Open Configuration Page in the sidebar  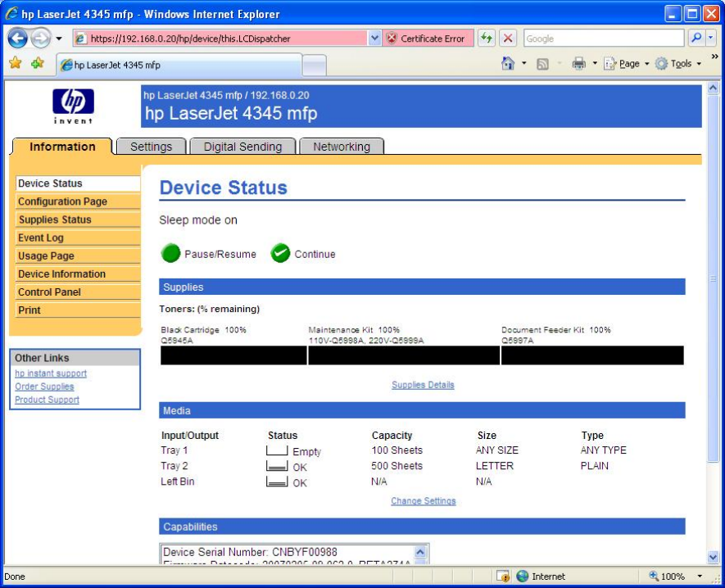click(x=78, y=201)
